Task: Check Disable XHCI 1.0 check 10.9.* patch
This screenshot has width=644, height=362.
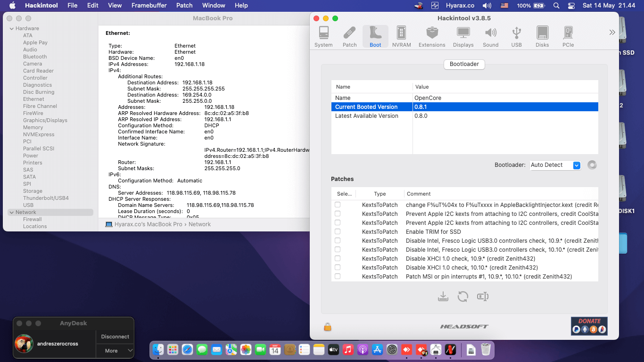Action: point(338,258)
